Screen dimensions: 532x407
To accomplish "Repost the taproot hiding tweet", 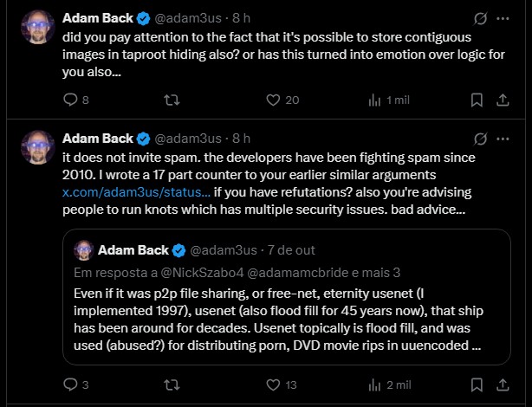I will pos(172,100).
